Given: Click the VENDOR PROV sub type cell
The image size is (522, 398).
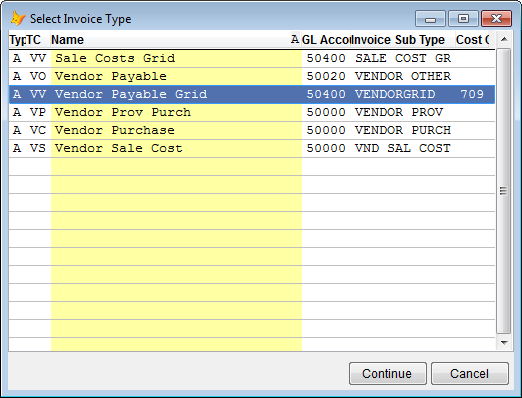Looking at the screenshot, I should tap(403, 112).
